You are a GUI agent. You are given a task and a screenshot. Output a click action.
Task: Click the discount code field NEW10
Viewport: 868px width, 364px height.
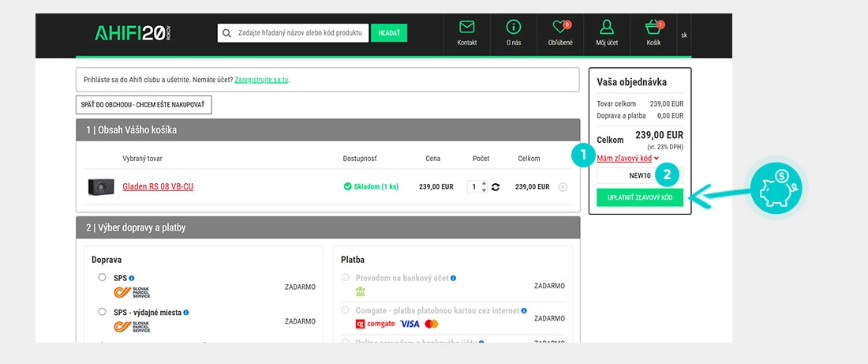point(640,175)
